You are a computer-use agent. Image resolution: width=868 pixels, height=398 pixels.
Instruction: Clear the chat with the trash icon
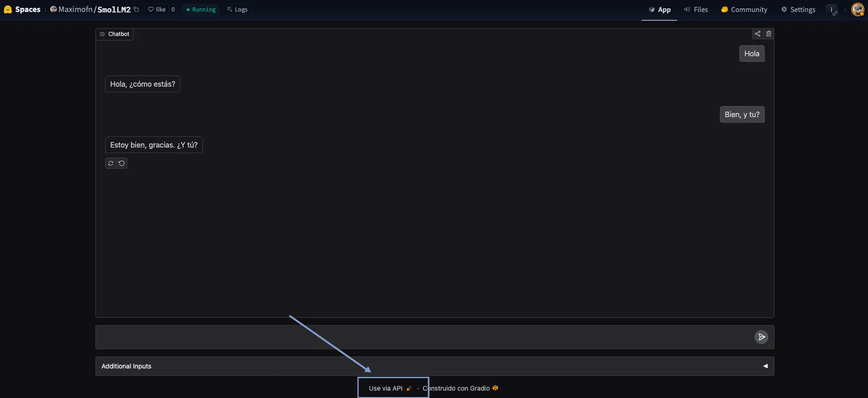[768, 34]
